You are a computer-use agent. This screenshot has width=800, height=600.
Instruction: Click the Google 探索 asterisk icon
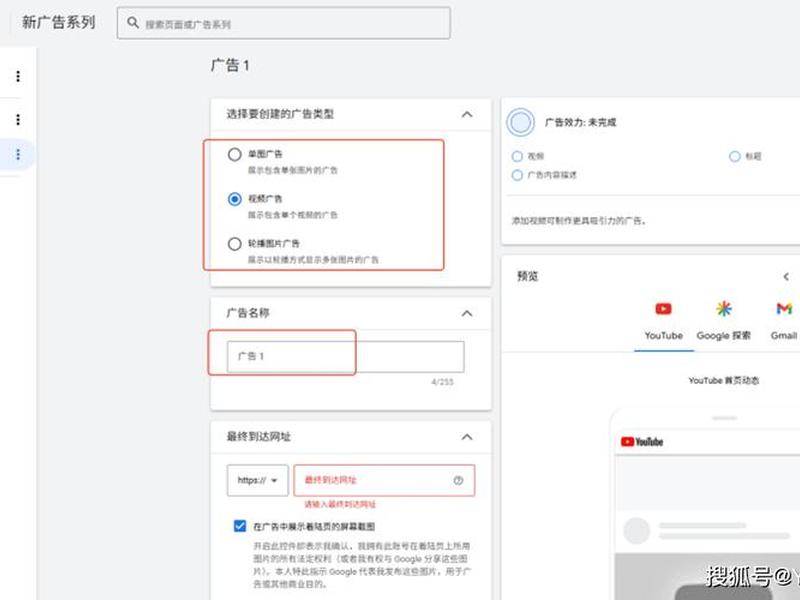pos(723,309)
